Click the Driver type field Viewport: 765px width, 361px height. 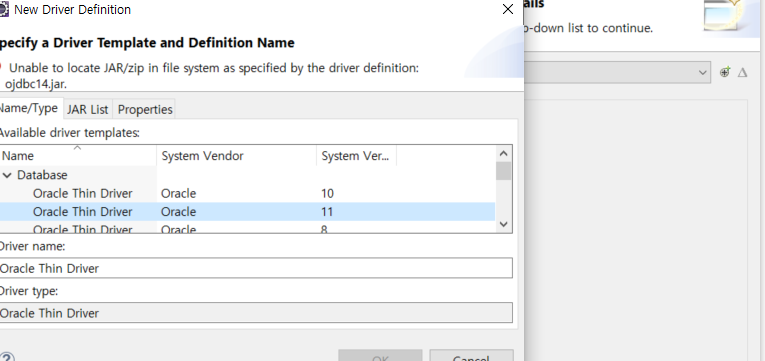256,313
